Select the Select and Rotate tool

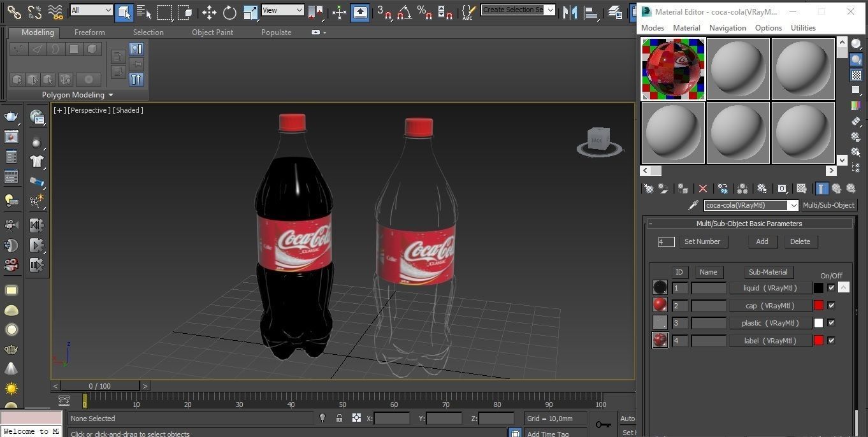coord(229,10)
